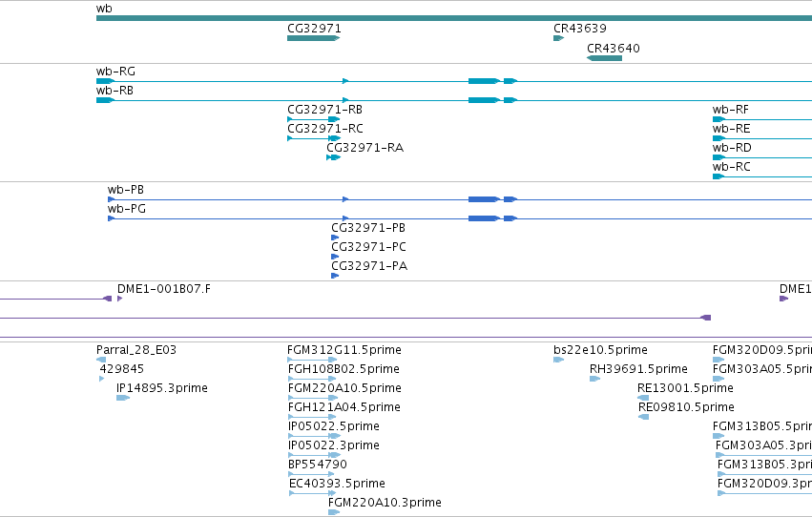
Task: Select the CR43640 reverse-strand gene arrow
Action: pyautogui.click(x=604, y=58)
